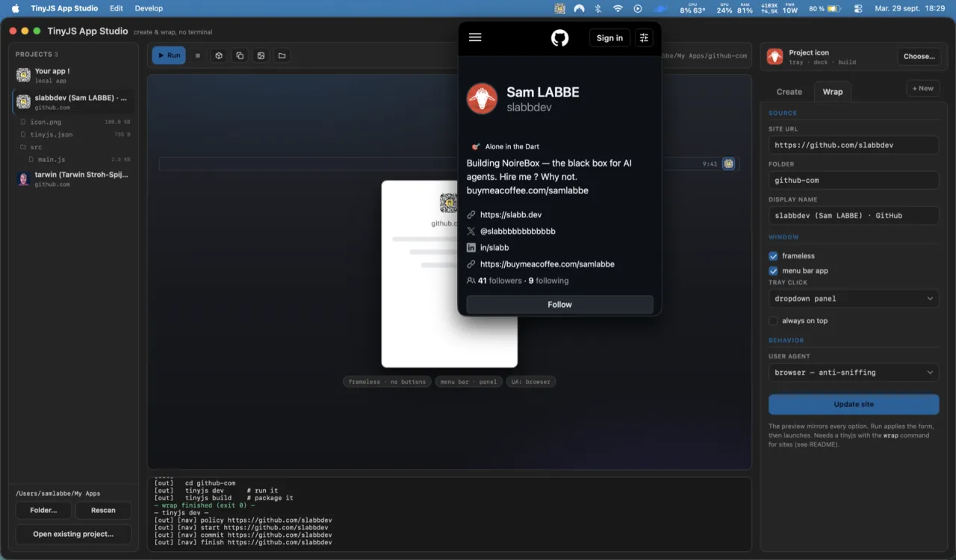The height and width of the screenshot is (560, 956).
Task: Open the Apple menu
Action: coord(15,8)
